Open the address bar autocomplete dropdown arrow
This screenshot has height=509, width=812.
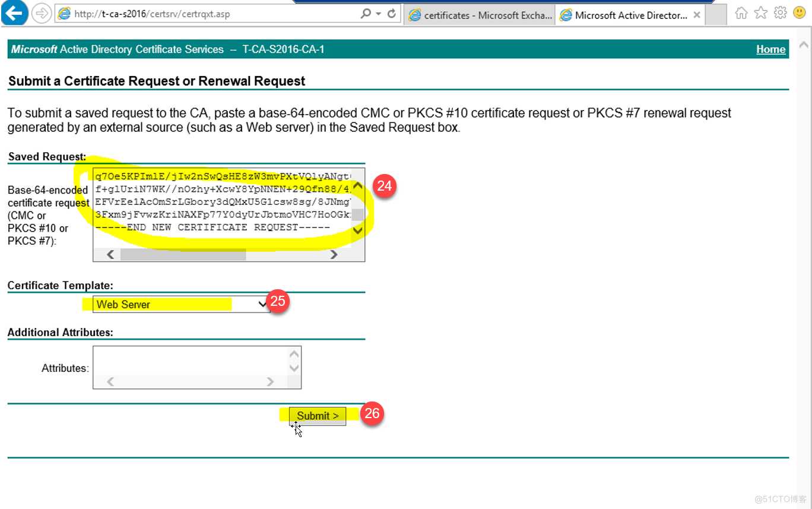pyautogui.click(x=379, y=14)
